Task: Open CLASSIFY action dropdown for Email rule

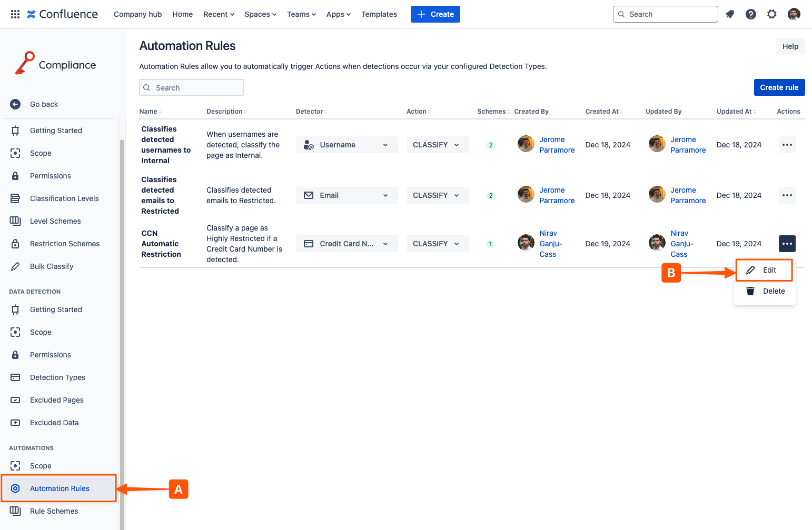Action: tap(437, 195)
